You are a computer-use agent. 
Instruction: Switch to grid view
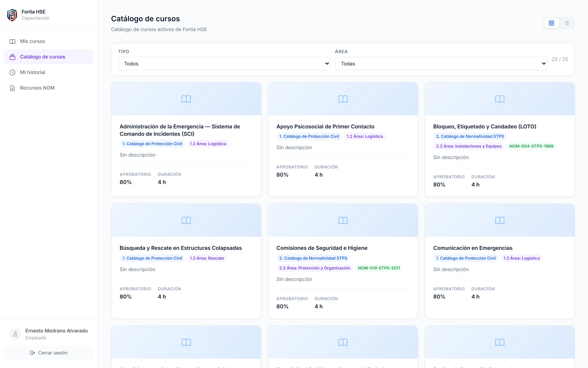(551, 23)
